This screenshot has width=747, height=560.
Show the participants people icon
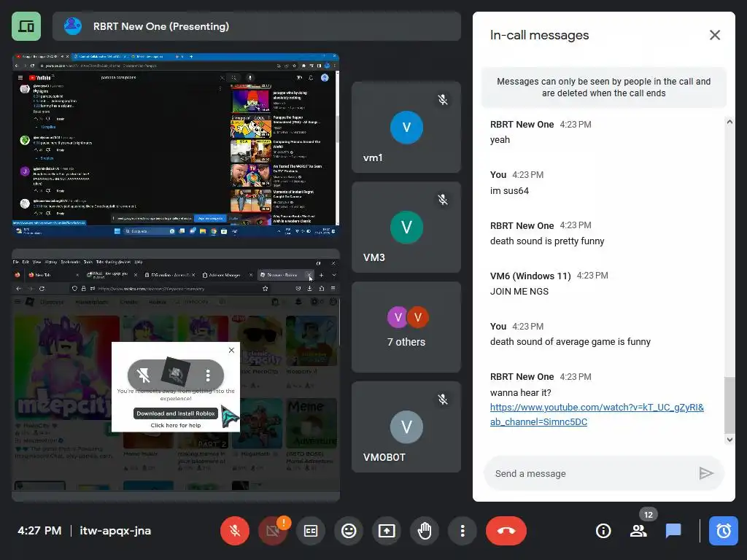click(638, 531)
